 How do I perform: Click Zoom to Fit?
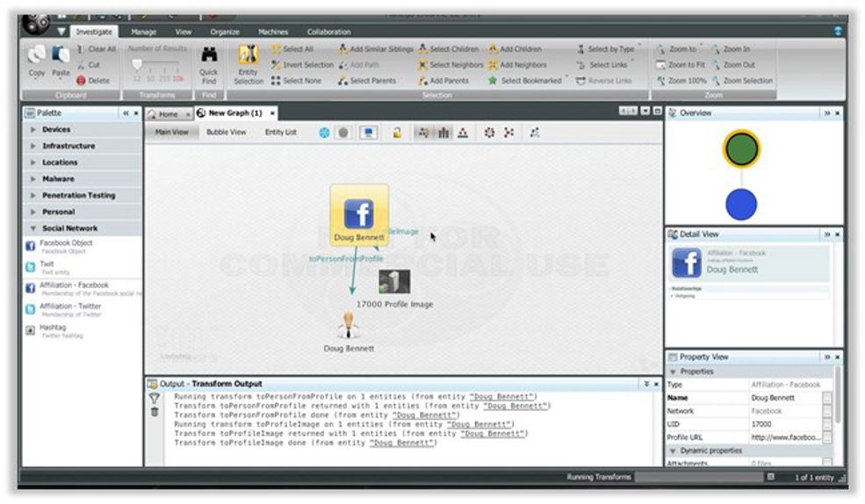[x=681, y=64]
